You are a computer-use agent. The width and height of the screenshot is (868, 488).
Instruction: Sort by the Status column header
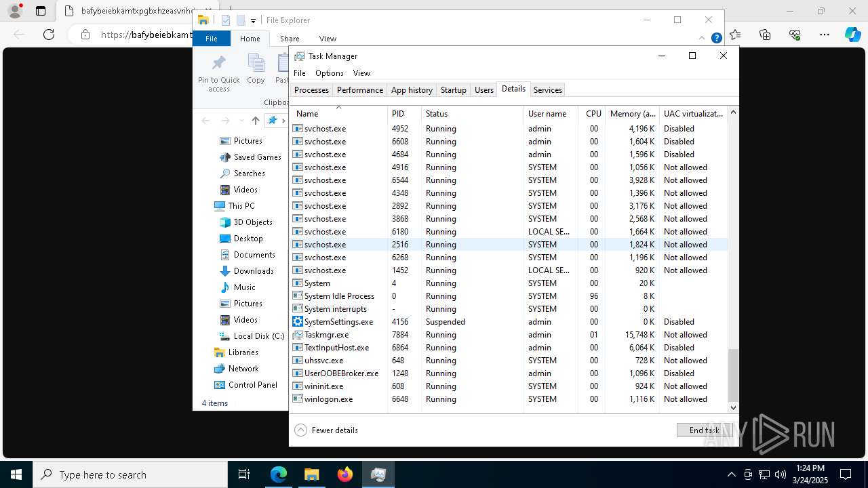coord(473,113)
